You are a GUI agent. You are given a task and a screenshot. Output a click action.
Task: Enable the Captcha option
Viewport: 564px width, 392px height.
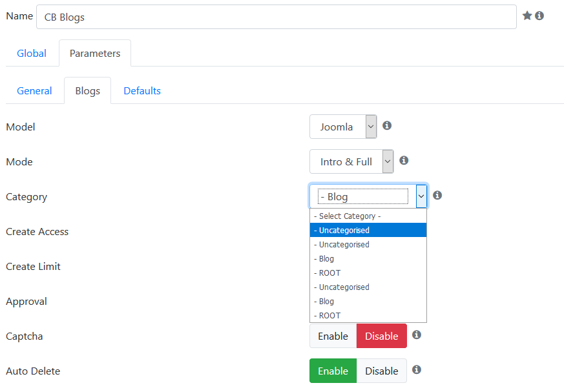[x=333, y=336]
